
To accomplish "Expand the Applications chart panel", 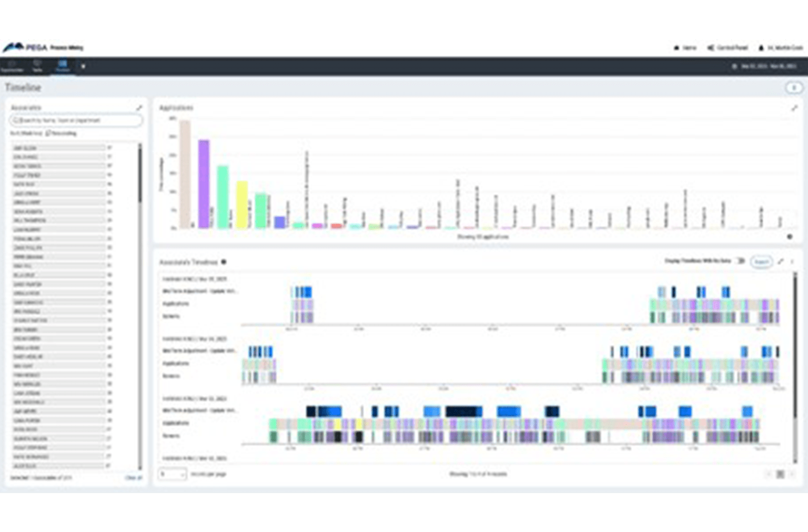I will [x=794, y=108].
